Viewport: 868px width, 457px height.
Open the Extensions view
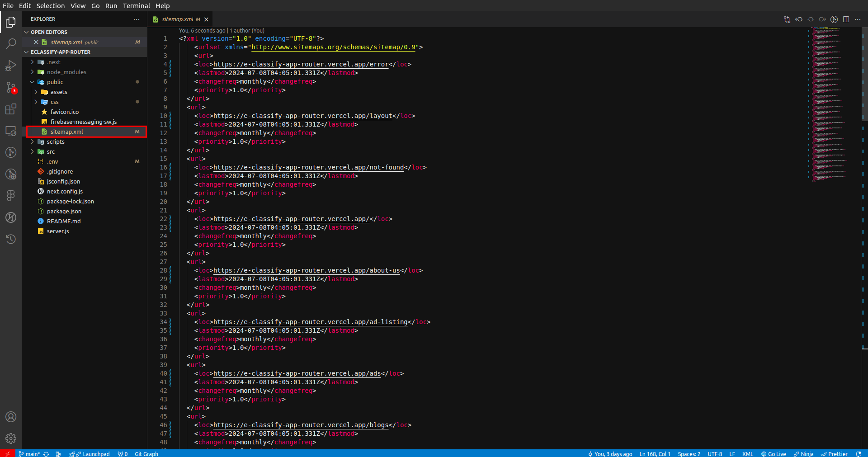(11, 109)
